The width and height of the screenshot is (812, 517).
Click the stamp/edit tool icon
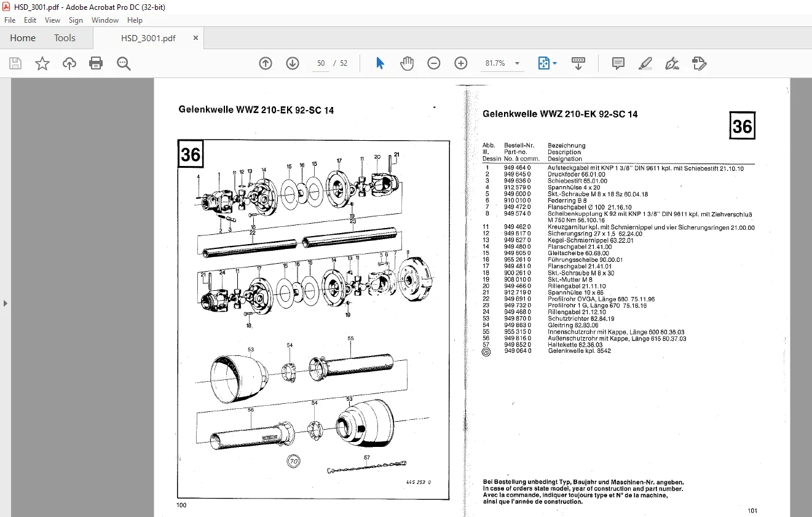tap(699, 63)
